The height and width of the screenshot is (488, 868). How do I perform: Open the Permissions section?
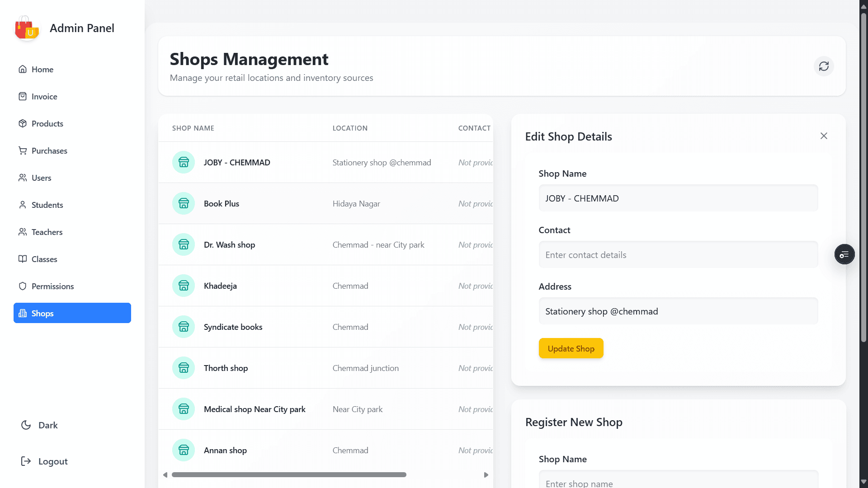(72, 286)
